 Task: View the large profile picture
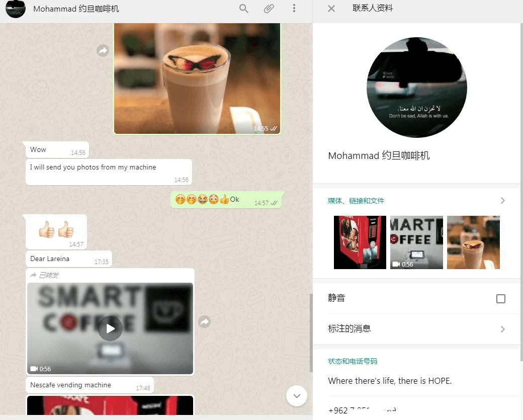[x=416, y=88]
